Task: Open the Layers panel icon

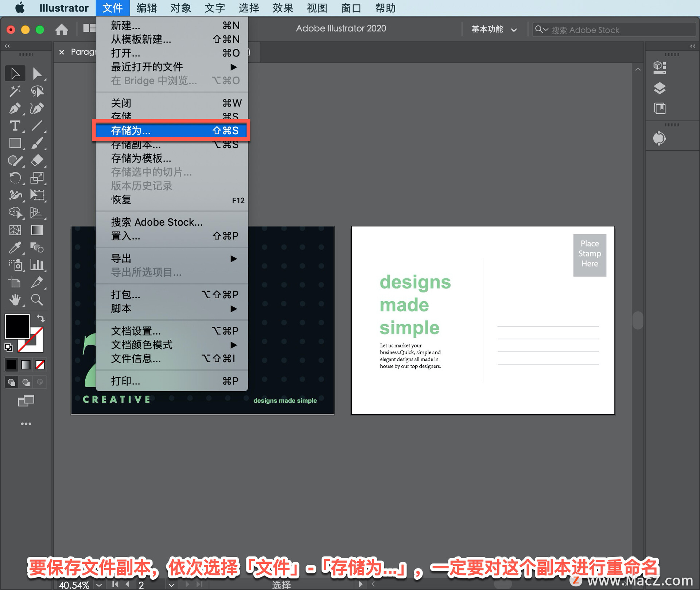Action: click(659, 88)
